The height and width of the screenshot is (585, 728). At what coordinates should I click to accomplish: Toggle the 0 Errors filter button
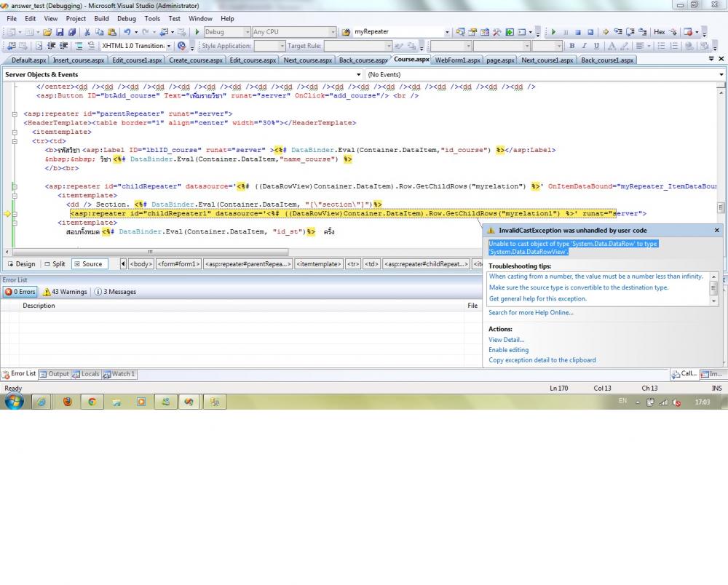click(20, 292)
